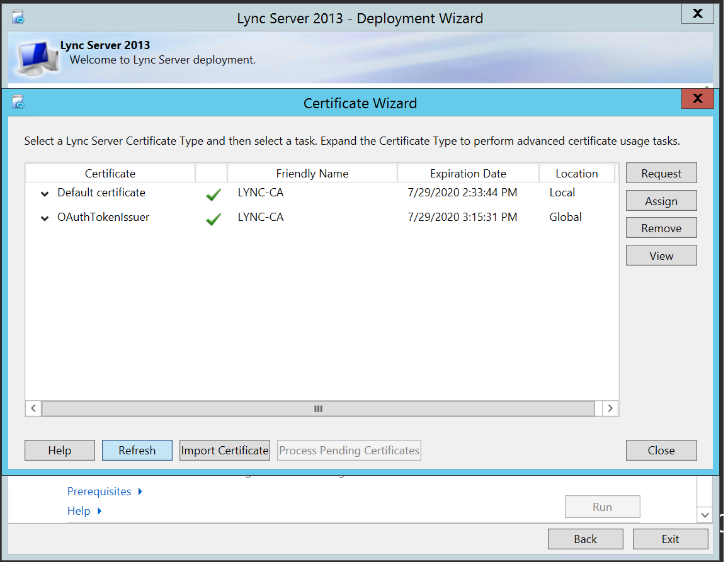Click LYNC-CA friendly name for OAuthTokenIssuer
The height and width of the screenshot is (567, 728).
coord(261,217)
